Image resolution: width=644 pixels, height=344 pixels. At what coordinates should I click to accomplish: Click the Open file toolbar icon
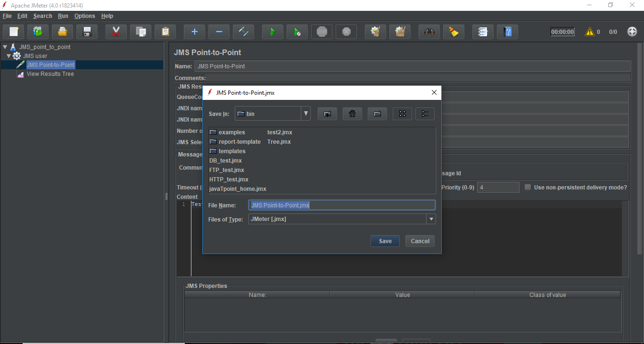(63, 32)
